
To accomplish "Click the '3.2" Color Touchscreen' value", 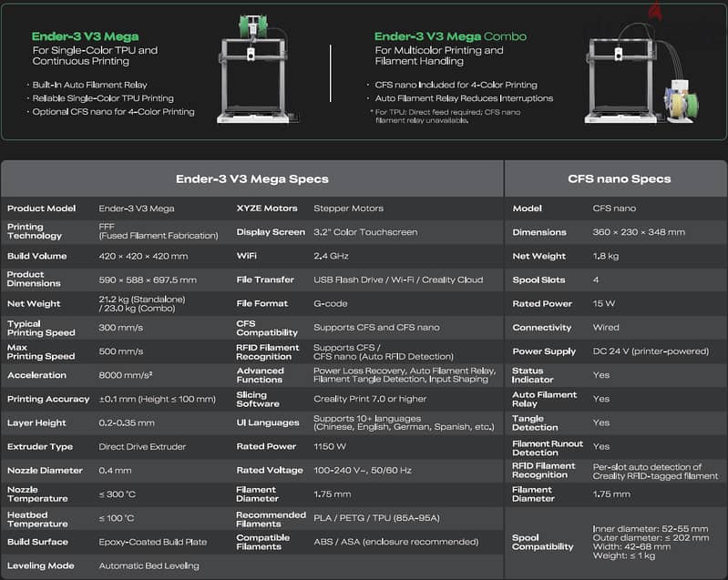I will pyautogui.click(x=365, y=232).
